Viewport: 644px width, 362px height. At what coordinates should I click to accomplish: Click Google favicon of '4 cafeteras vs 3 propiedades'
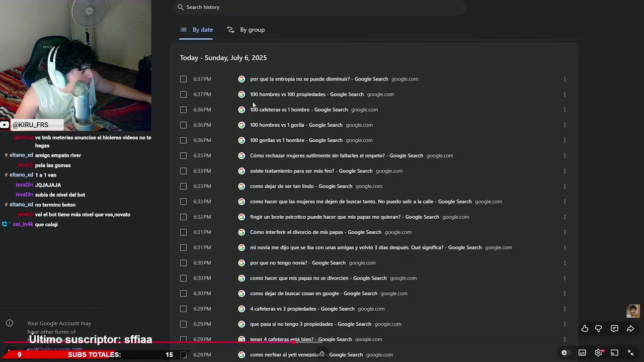pyautogui.click(x=242, y=309)
